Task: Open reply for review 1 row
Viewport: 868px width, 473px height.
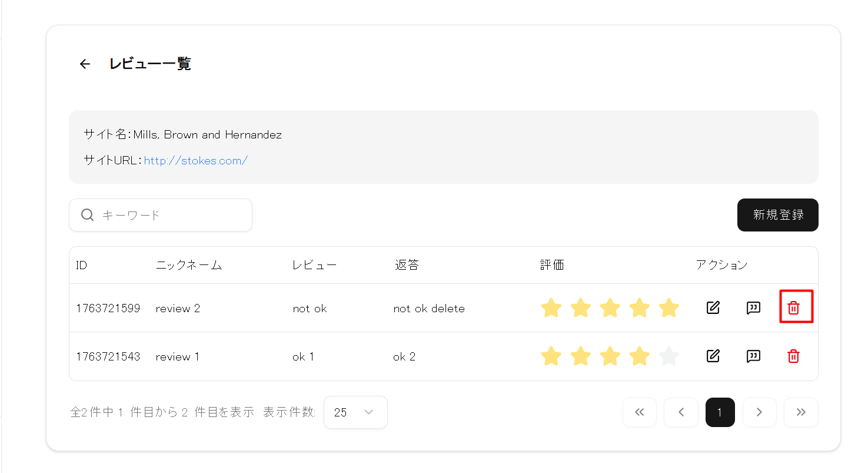Action: point(753,356)
